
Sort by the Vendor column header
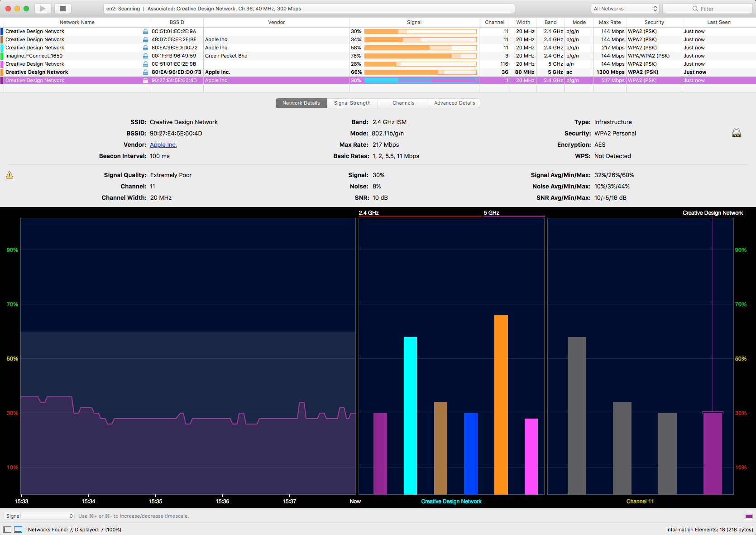pyautogui.click(x=277, y=22)
